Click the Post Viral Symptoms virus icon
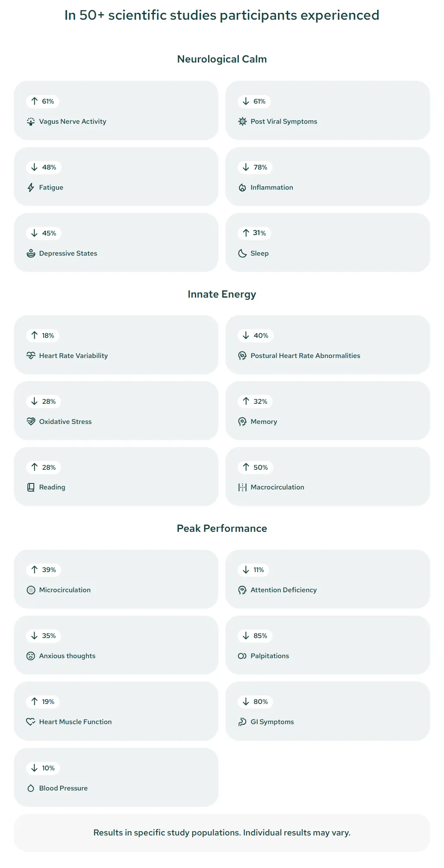The image size is (444, 868). point(242,122)
